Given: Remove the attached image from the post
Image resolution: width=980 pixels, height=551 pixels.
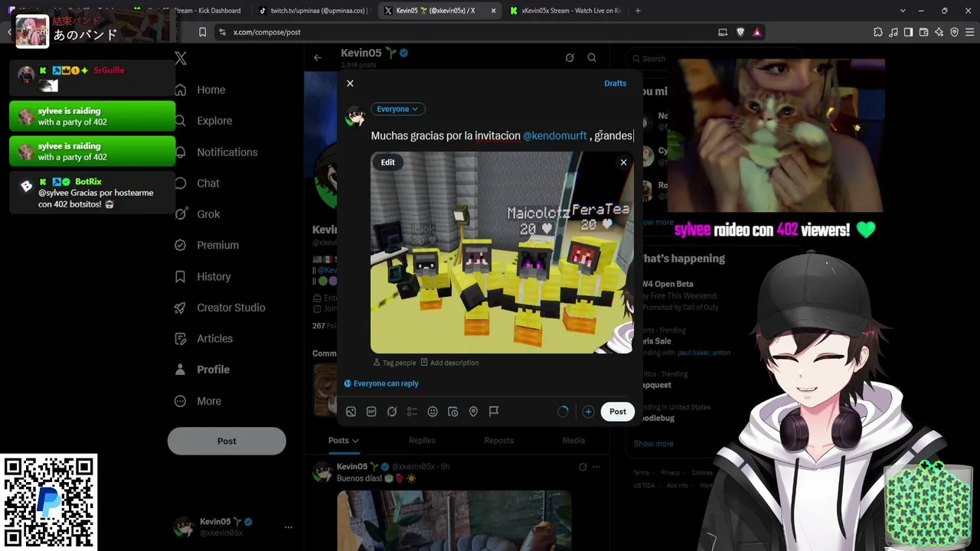Looking at the screenshot, I should coord(623,162).
